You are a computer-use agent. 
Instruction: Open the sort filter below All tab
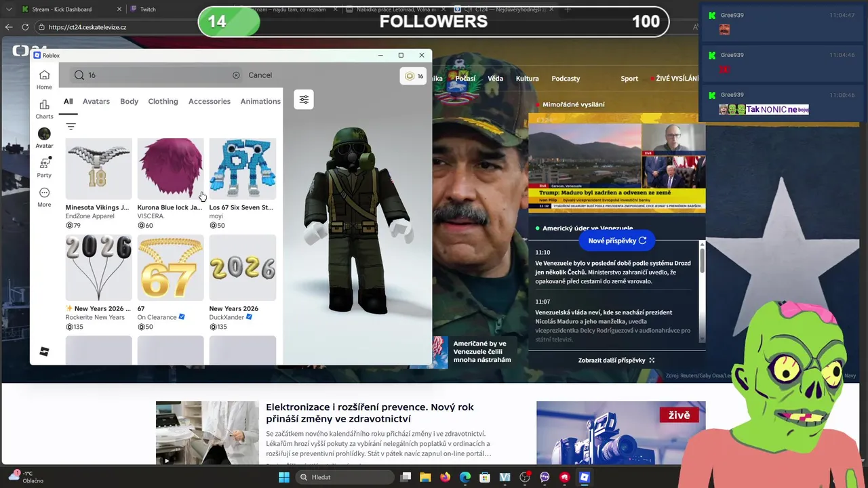tap(71, 126)
